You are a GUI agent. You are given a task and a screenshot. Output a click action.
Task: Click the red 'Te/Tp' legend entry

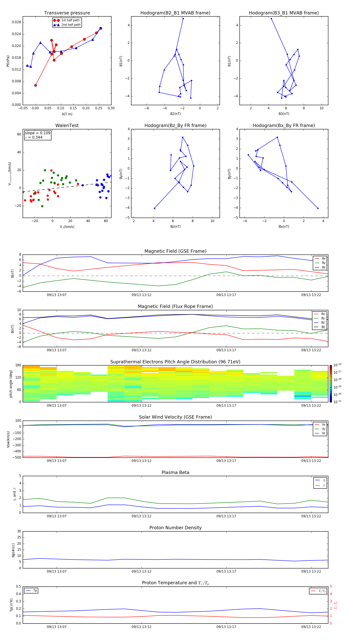coord(318,591)
